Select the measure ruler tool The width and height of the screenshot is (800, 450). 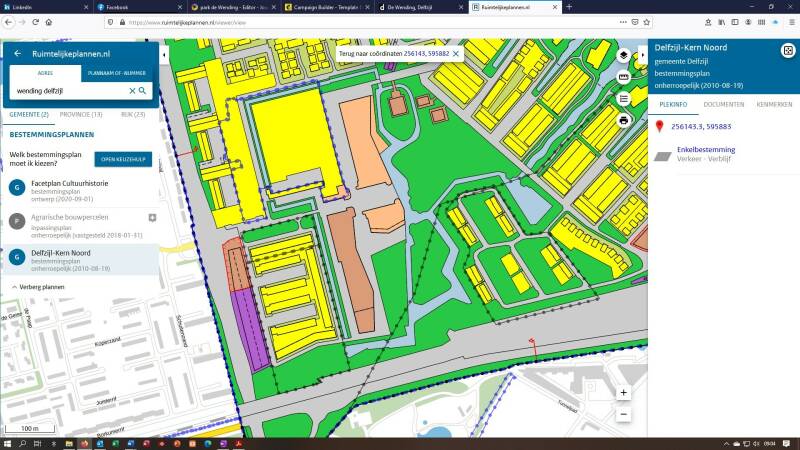tap(623, 77)
